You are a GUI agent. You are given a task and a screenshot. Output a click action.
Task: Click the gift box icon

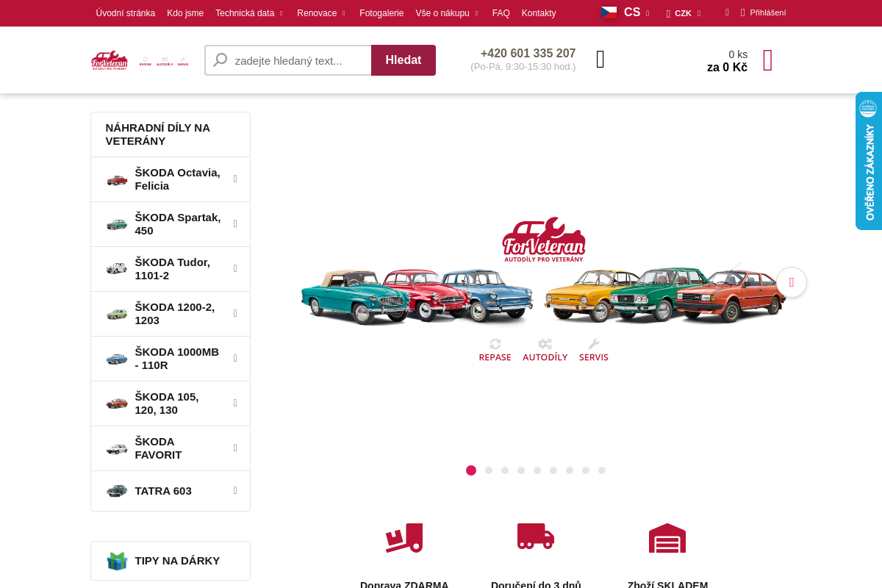click(x=117, y=561)
